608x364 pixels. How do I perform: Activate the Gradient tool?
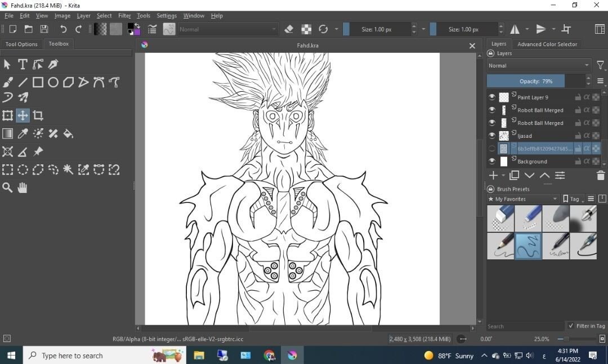7,133
